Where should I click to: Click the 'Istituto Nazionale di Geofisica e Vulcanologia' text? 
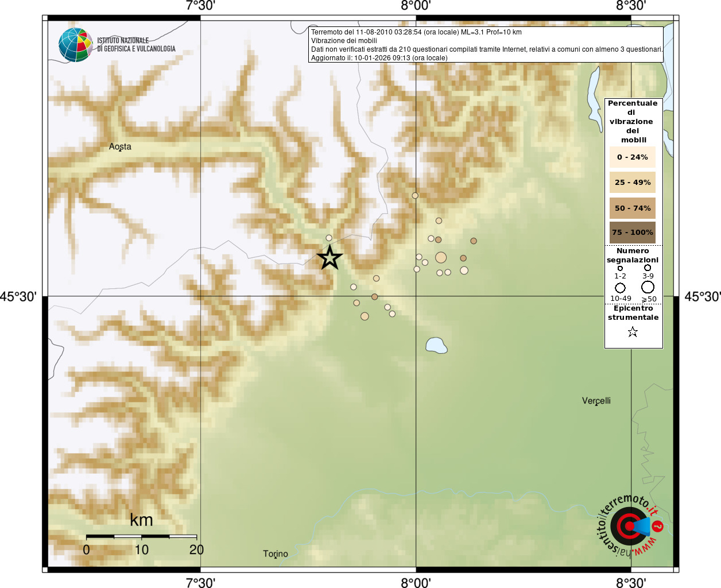[136, 45]
